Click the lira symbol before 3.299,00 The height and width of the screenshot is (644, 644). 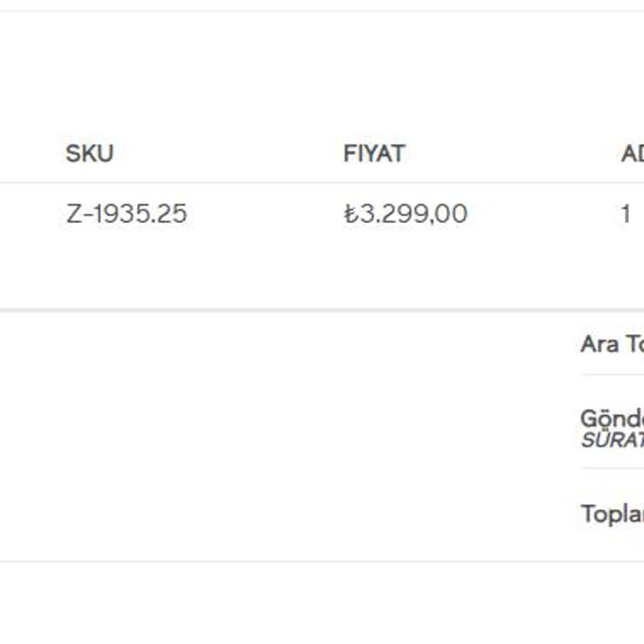click(351, 214)
